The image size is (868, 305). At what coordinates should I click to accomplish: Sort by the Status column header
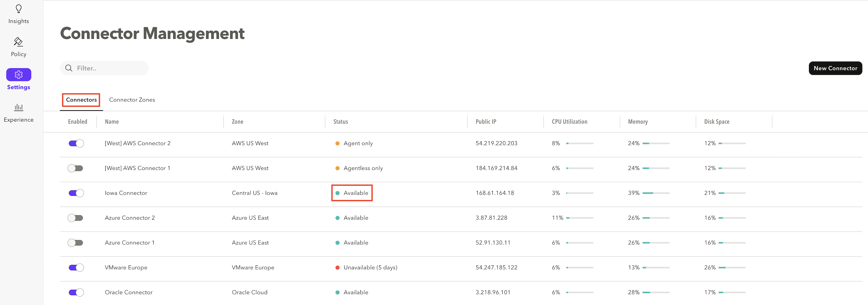340,122
